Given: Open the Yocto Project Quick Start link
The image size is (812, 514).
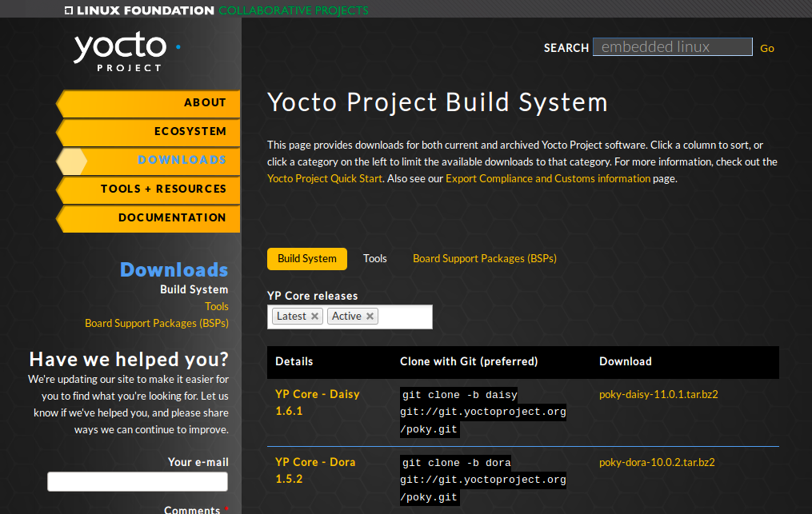Looking at the screenshot, I should (325, 178).
